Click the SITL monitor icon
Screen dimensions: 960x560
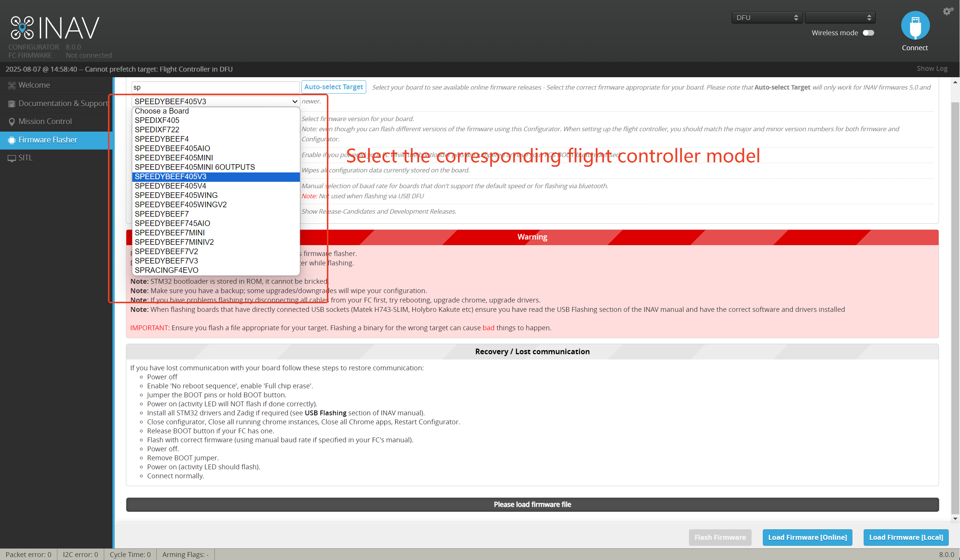12,158
